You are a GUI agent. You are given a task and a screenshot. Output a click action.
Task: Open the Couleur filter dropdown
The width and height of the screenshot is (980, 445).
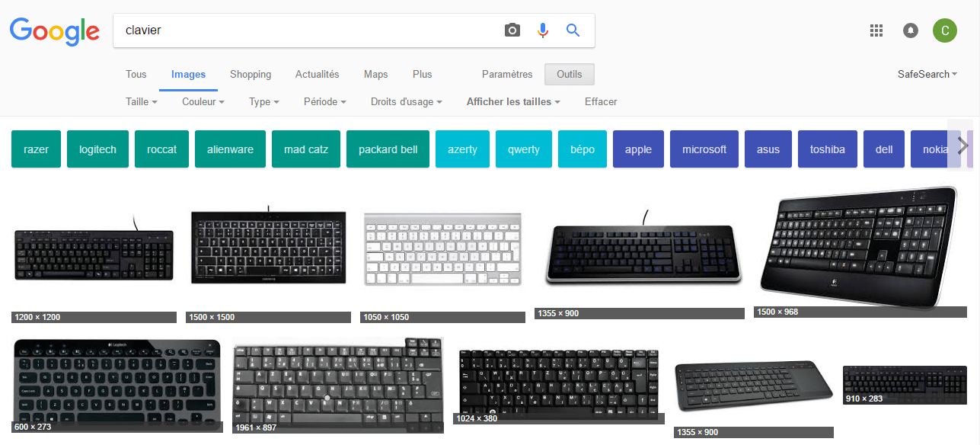[x=203, y=102]
